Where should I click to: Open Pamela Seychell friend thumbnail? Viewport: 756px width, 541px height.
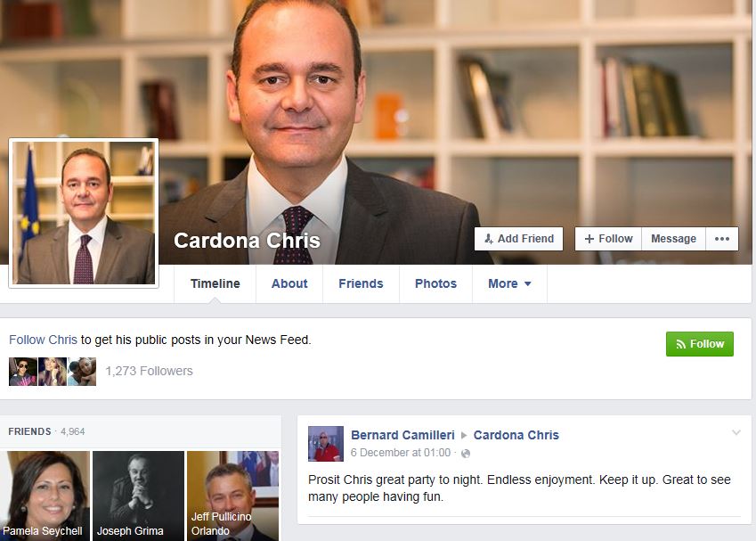click(45, 496)
